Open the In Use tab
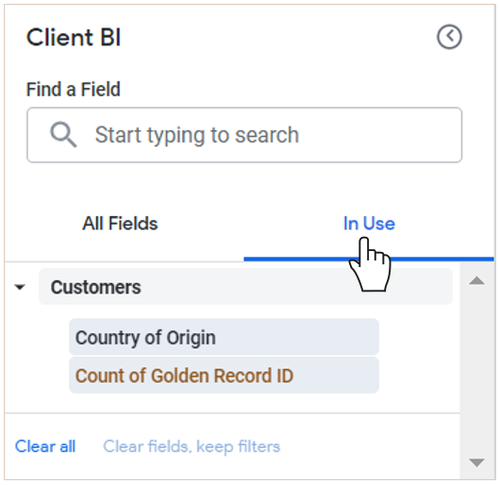 369,223
